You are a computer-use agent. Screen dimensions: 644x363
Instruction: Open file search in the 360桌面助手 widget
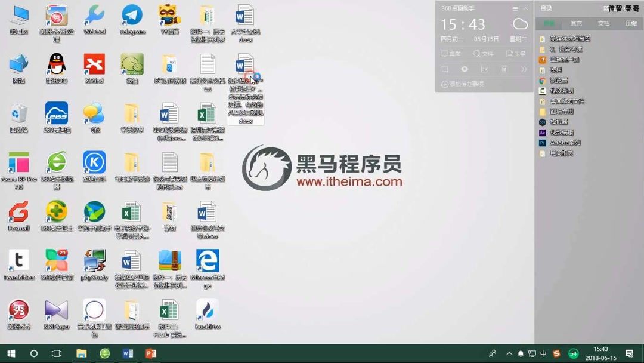click(x=483, y=54)
